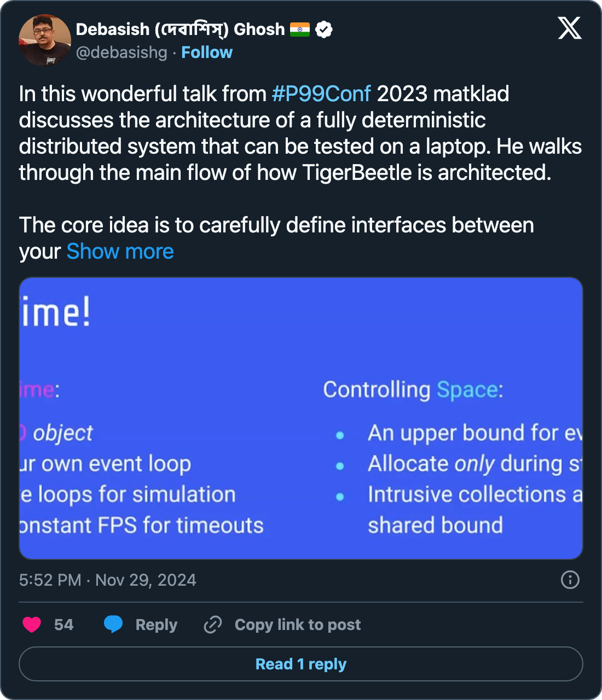This screenshot has height=700, width=602.
Task: Open the #P99Conf hashtag
Action: coord(321,94)
